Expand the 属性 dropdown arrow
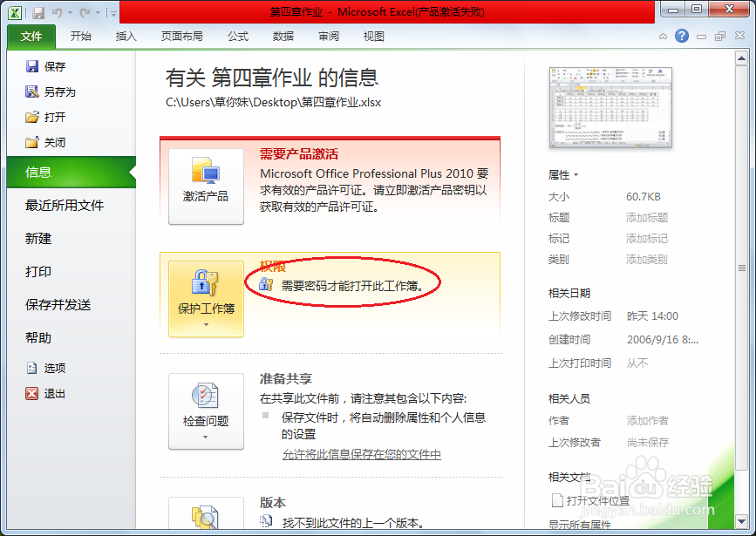 point(576,175)
